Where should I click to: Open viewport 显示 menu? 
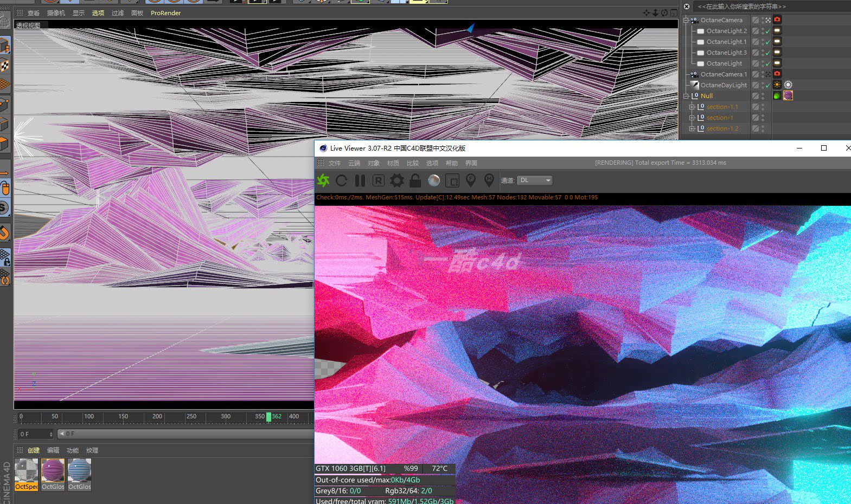pos(79,13)
